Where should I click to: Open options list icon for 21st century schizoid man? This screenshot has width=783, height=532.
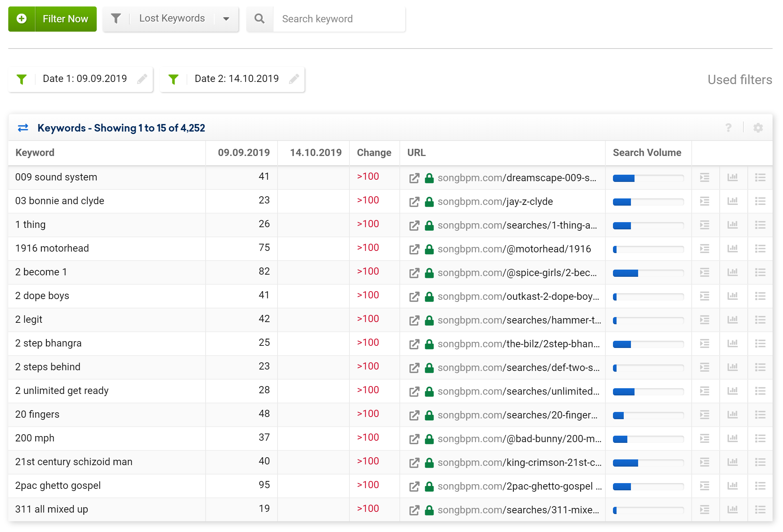click(760, 462)
